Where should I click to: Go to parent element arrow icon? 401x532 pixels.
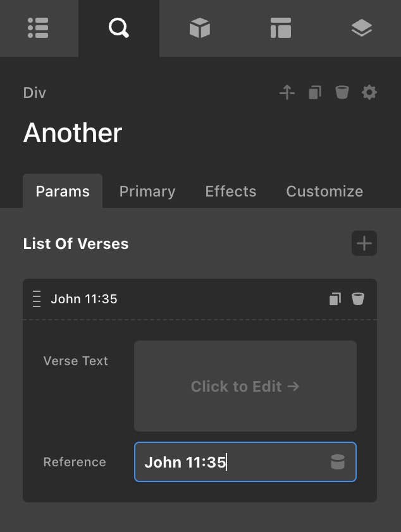click(x=287, y=93)
